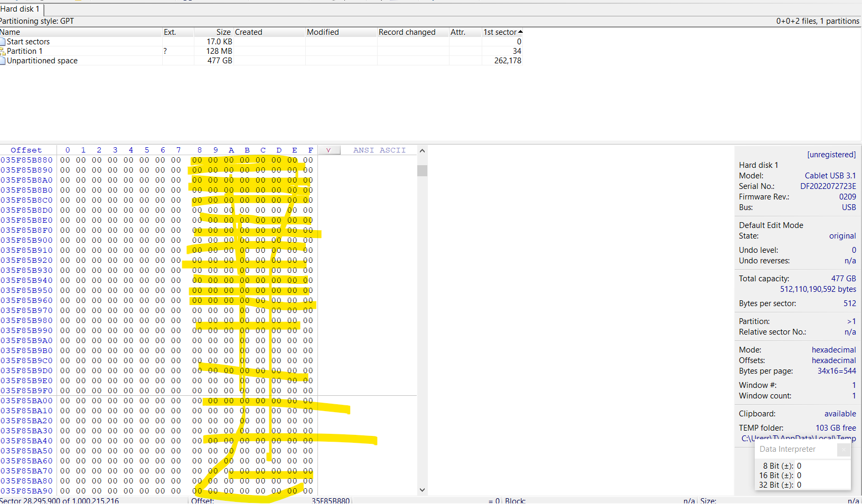This screenshot has height=504, width=862.
Task: Click the 8 Bit (±) value in Data Interpreter
Action: [799, 466]
